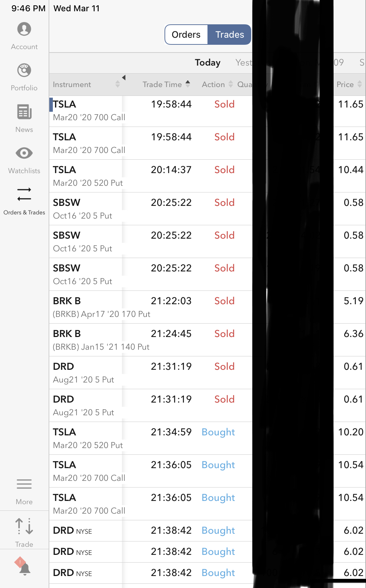Open the More hamburger menu icon
Viewport: 366px width, 588px height.
tap(24, 484)
